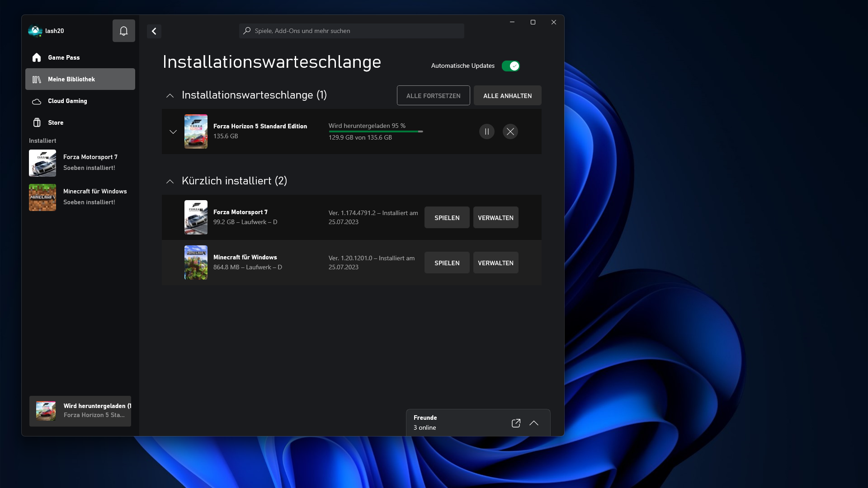Pop out the Freunde panel
The height and width of the screenshot is (488, 868).
click(516, 423)
